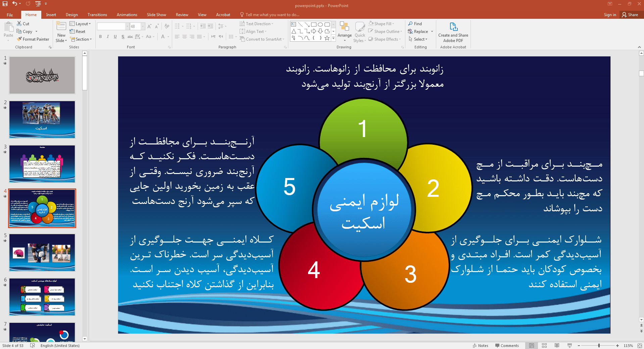The width and height of the screenshot is (644, 349).
Task: Toggle Justify alignment button
Action: [199, 37]
